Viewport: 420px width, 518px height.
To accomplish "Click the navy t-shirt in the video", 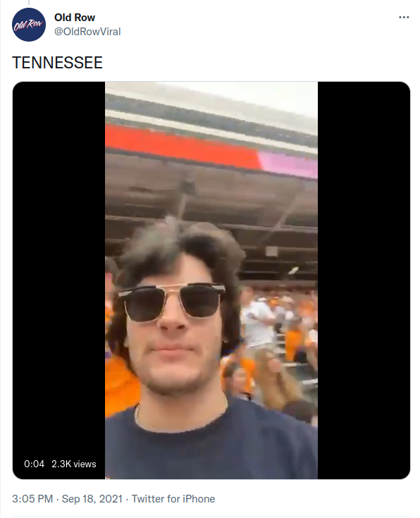I will coord(211,443).
